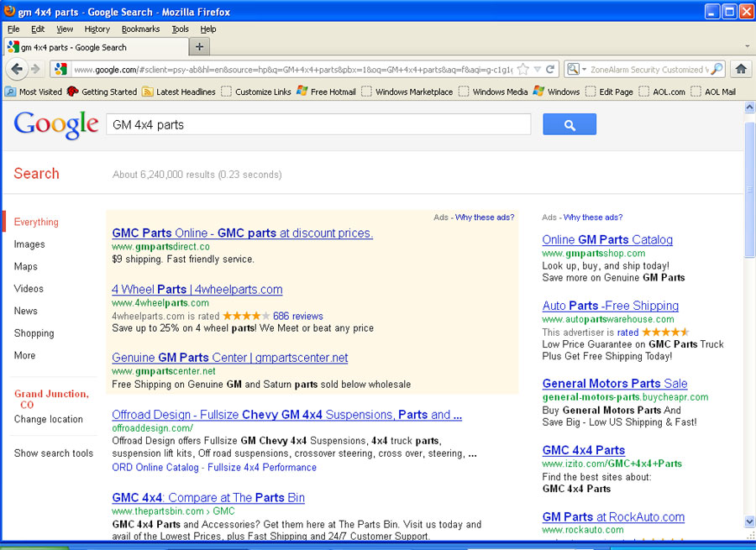Filter results by Videos
The height and width of the screenshot is (550, 756).
pyautogui.click(x=29, y=289)
